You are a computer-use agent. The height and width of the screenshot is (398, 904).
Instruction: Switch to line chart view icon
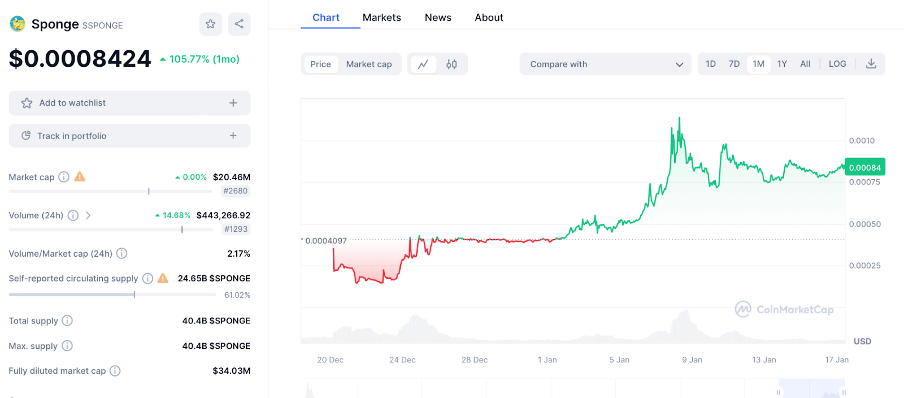point(423,64)
